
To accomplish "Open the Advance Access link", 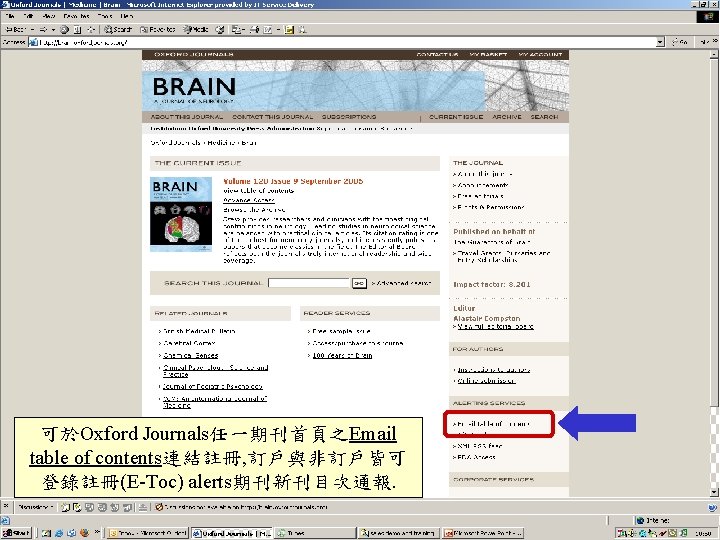I will [248, 200].
